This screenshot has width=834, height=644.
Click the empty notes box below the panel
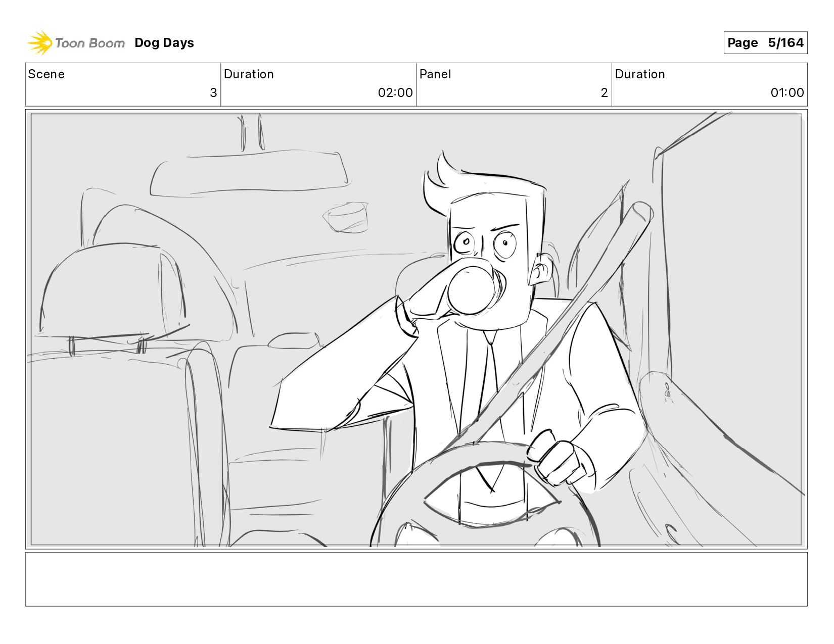pos(416,579)
